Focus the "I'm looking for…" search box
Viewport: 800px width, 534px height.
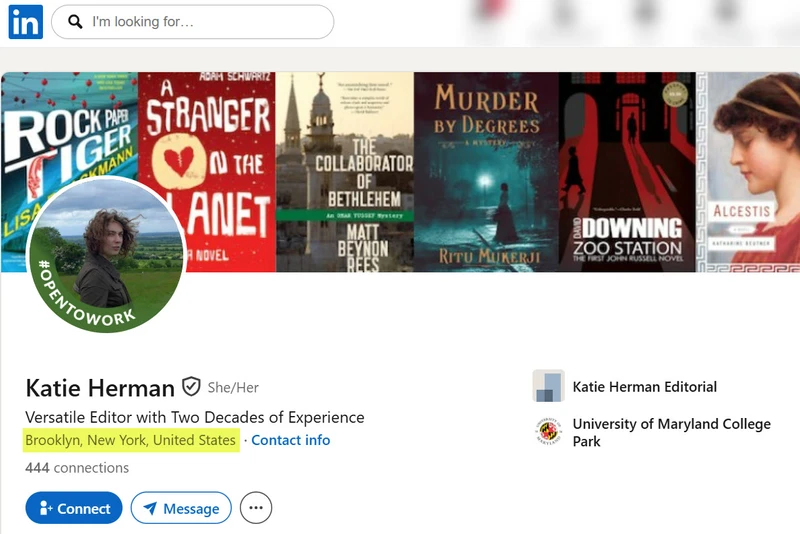pyautogui.click(x=192, y=22)
